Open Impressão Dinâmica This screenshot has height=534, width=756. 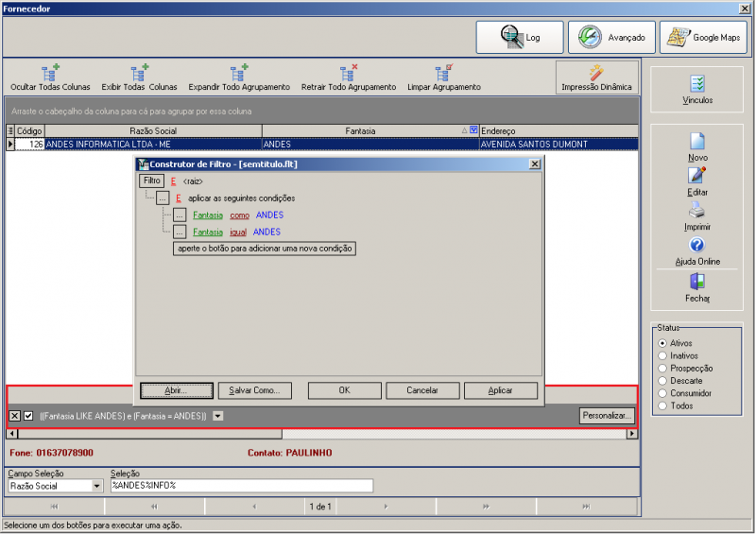(596, 78)
